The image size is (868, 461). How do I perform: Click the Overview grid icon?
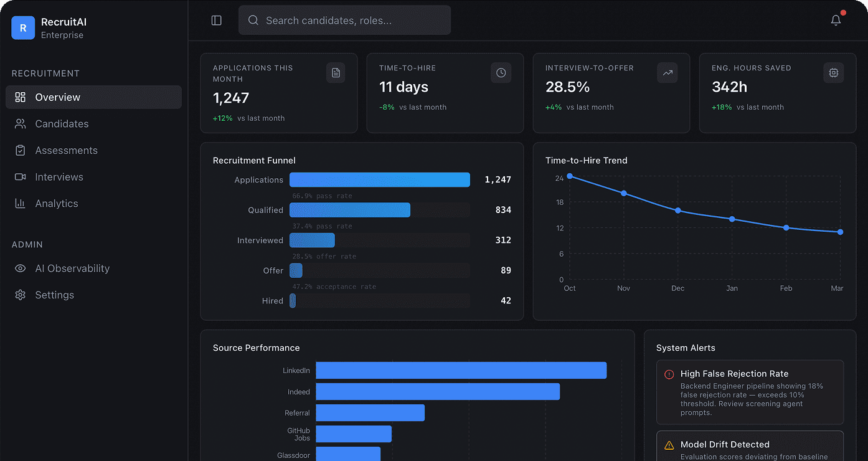click(x=21, y=97)
